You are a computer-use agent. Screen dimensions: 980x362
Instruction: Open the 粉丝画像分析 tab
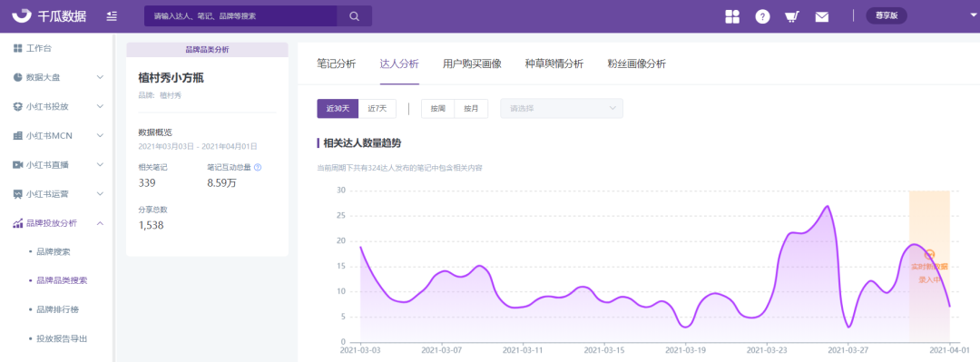(x=637, y=64)
